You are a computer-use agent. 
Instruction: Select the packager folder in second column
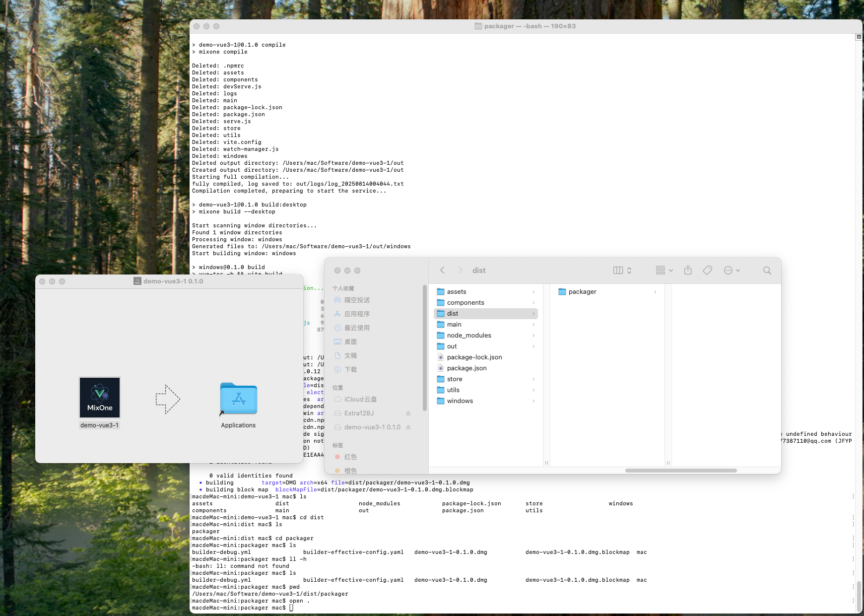pos(607,291)
